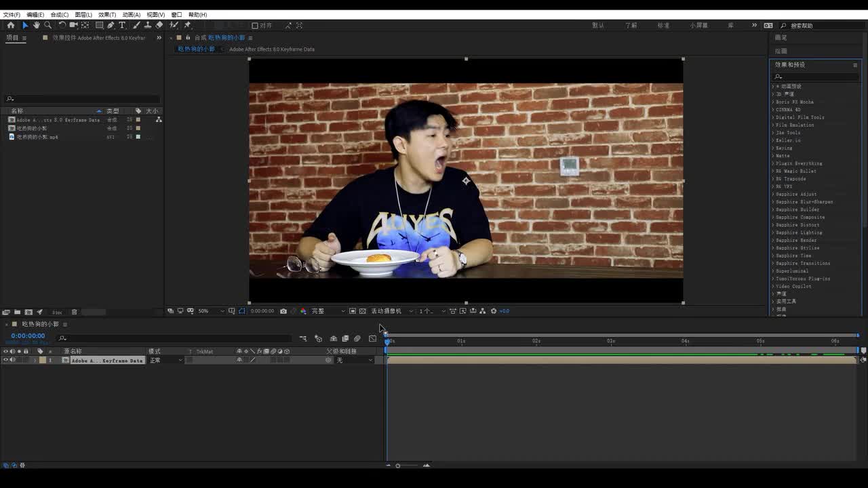Click the timeline zoom slider handle

[x=397, y=466]
